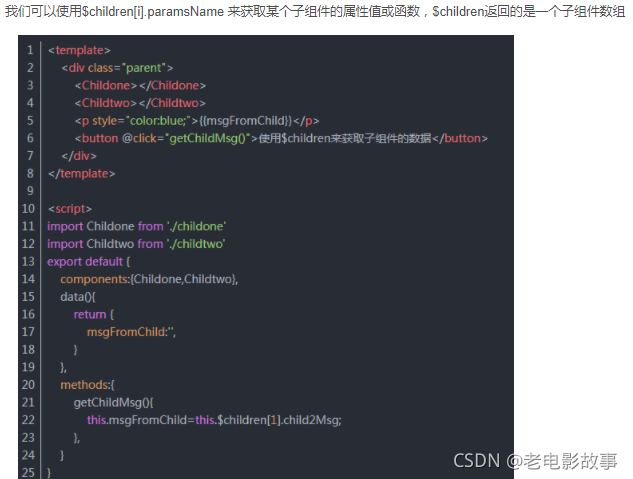Click the closing brace and comma on line 23
The width and height of the screenshot is (633, 479).
pos(77,438)
